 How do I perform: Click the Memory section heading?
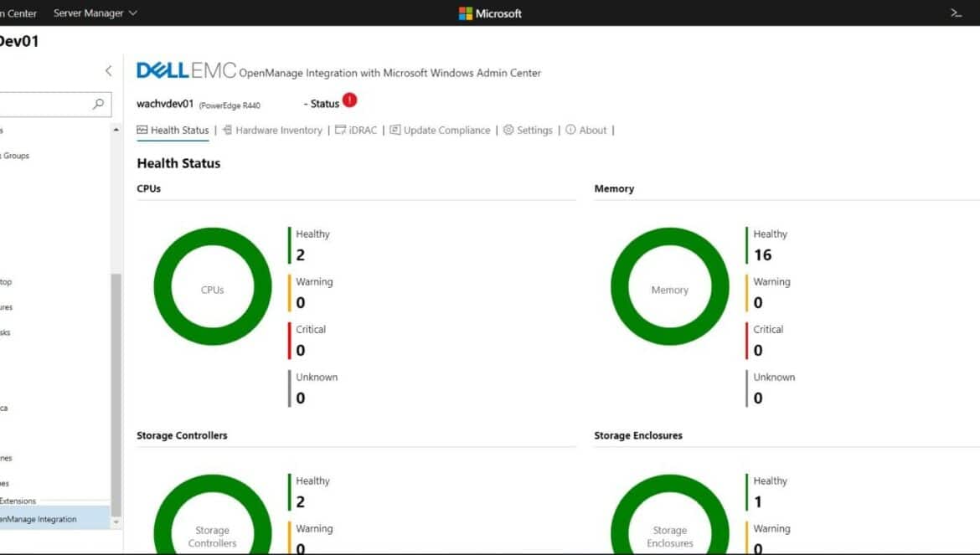(x=614, y=188)
